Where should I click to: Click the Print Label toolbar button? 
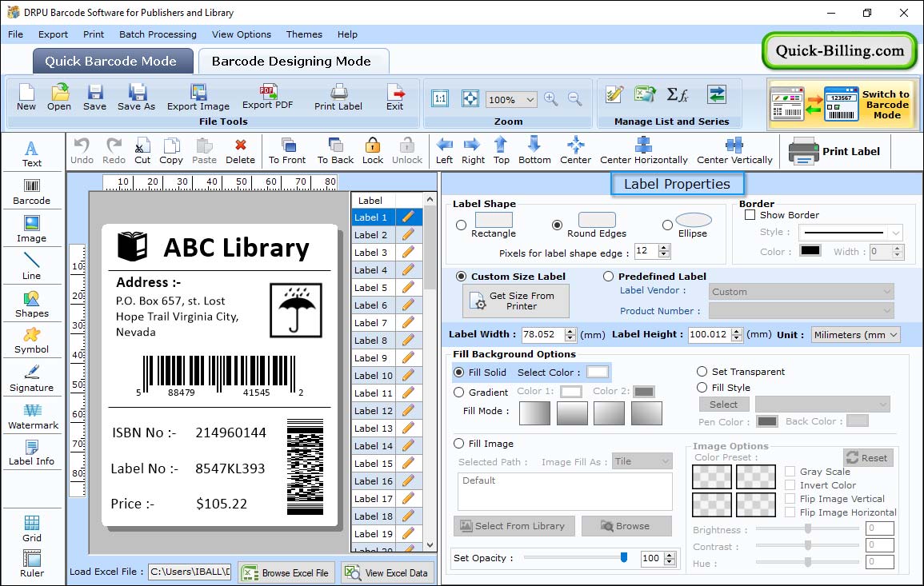tap(835, 151)
